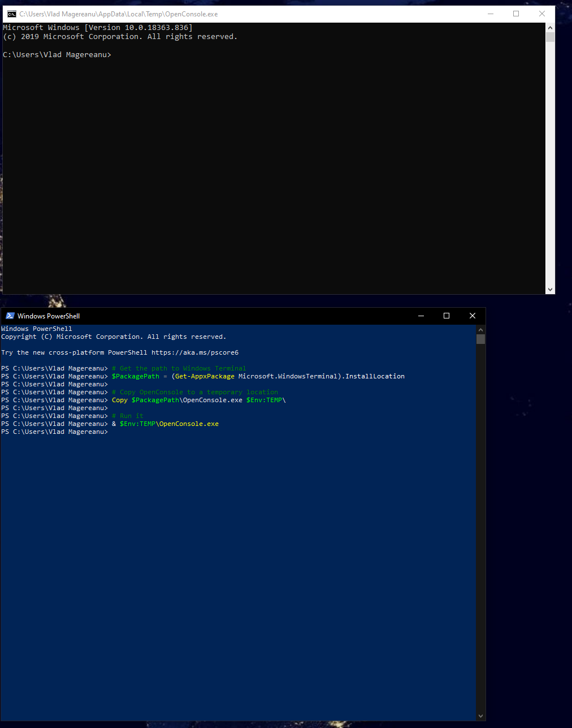Maximize the Windows PowerShell window
Image resolution: width=572 pixels, height=728 pixels.
pos(447,316)
